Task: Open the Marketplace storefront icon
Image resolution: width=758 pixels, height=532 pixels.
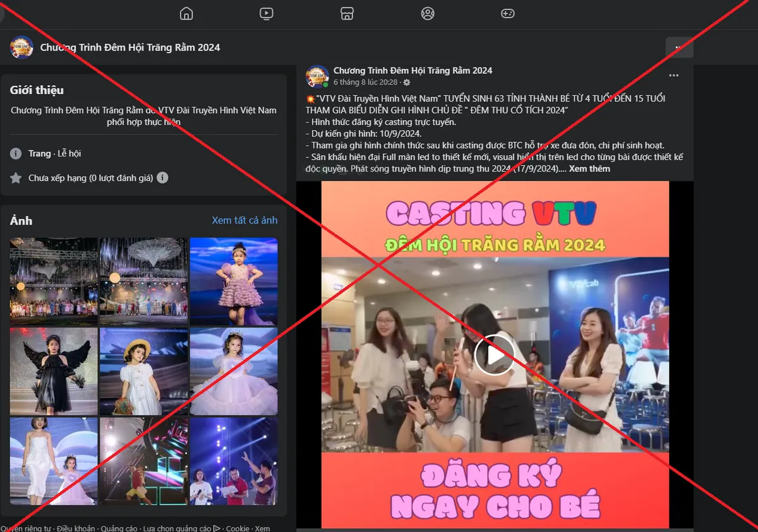Action: 347,13
